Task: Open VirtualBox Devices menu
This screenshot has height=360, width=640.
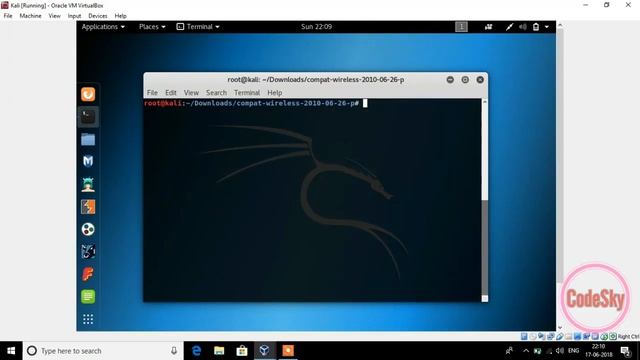Action: [98, 16]
